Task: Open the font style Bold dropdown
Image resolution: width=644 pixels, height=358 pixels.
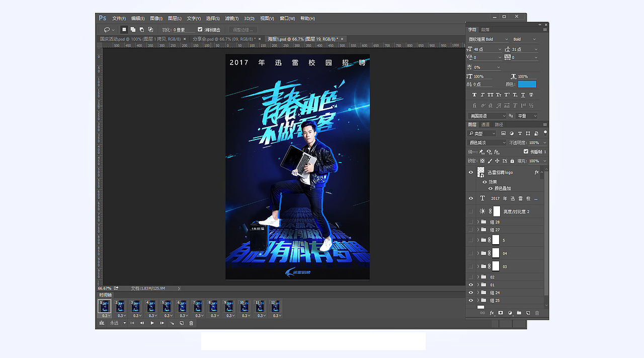Action: pyautogui.click(x=524, y=39)
